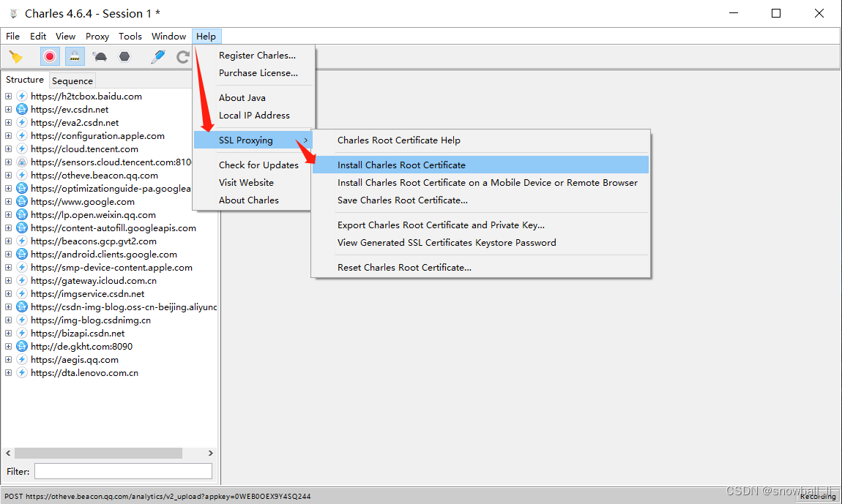Click the broom clear session icon
The height and width of the screenshot is (504, 842).
click(x=16, y=56)
